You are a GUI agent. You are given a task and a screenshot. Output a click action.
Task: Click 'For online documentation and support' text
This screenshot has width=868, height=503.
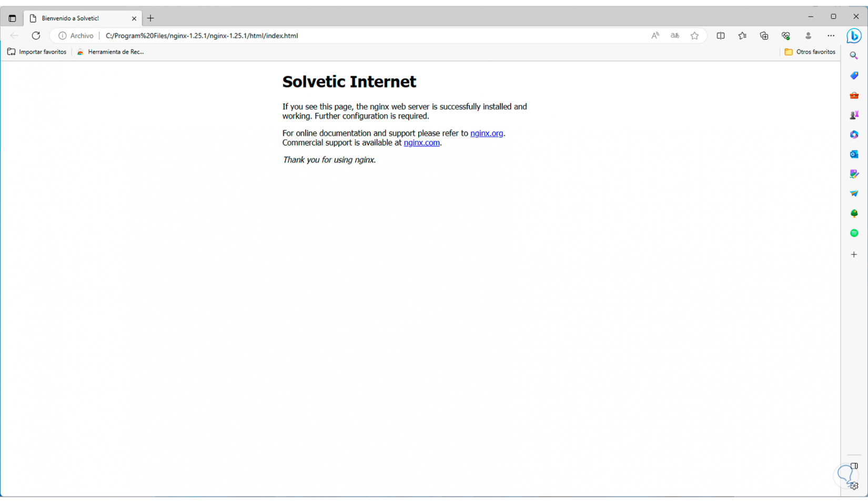pos(348,134)
